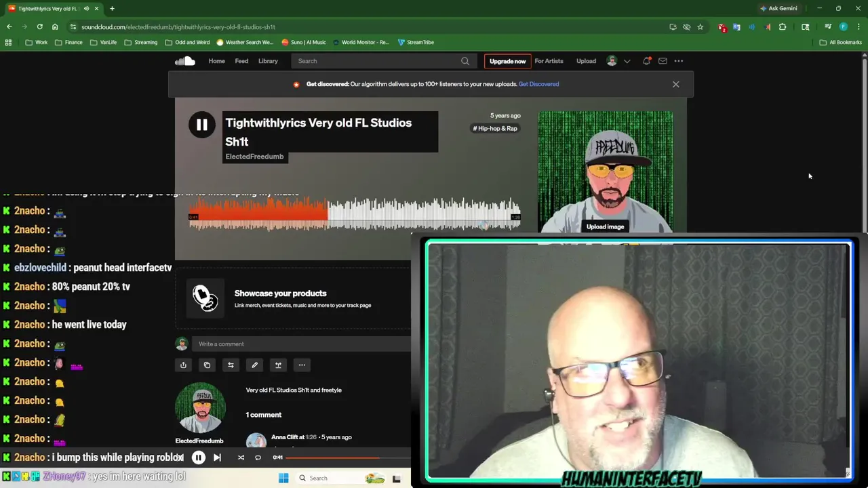Toggle repeat in the bottom player
Screen dimensions: 868x488
[258, 457]
